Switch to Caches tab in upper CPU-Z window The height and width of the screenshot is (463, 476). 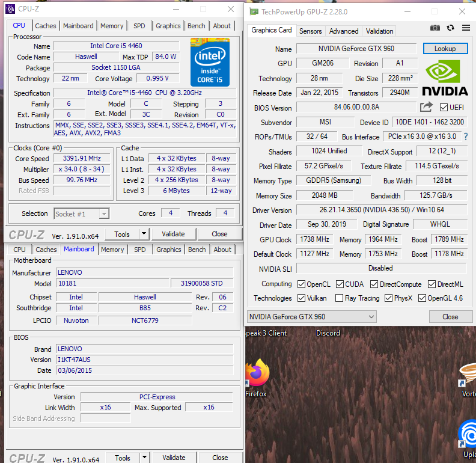46,26
